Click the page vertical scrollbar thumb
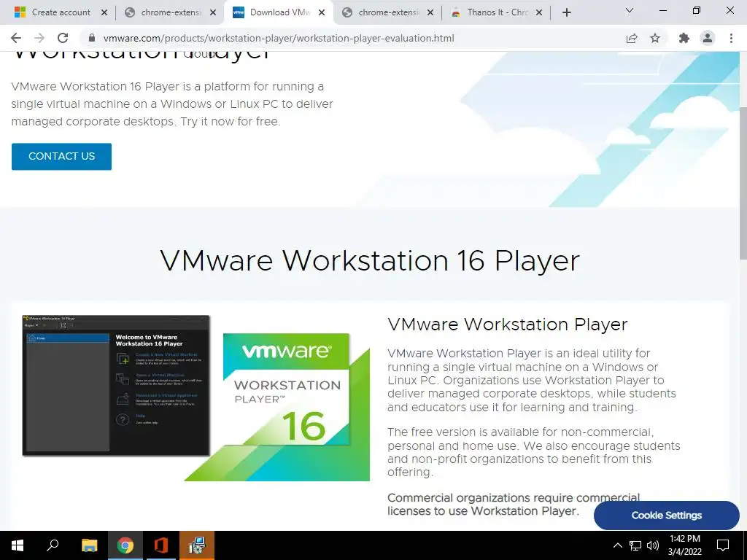This screenshot has width=747, height=560. [743, 183]
